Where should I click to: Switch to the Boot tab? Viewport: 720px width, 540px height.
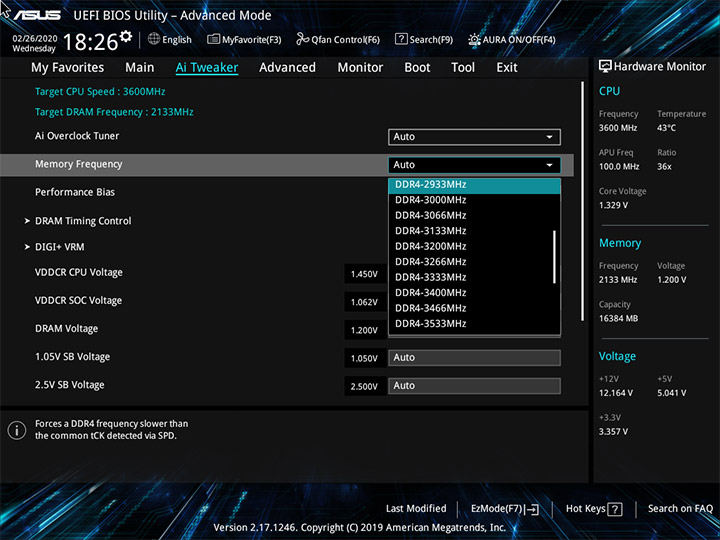pyautogui.click(x=417, y=68)
